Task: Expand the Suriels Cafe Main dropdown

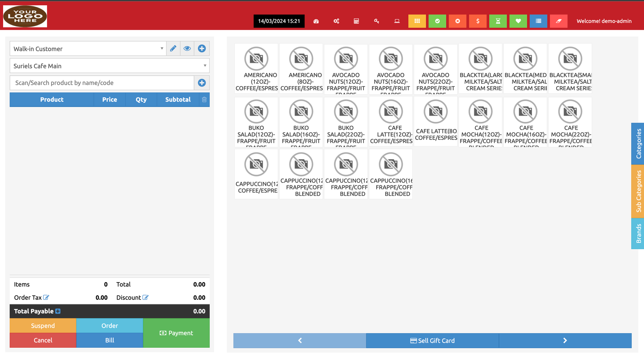Action: [109, 66]
